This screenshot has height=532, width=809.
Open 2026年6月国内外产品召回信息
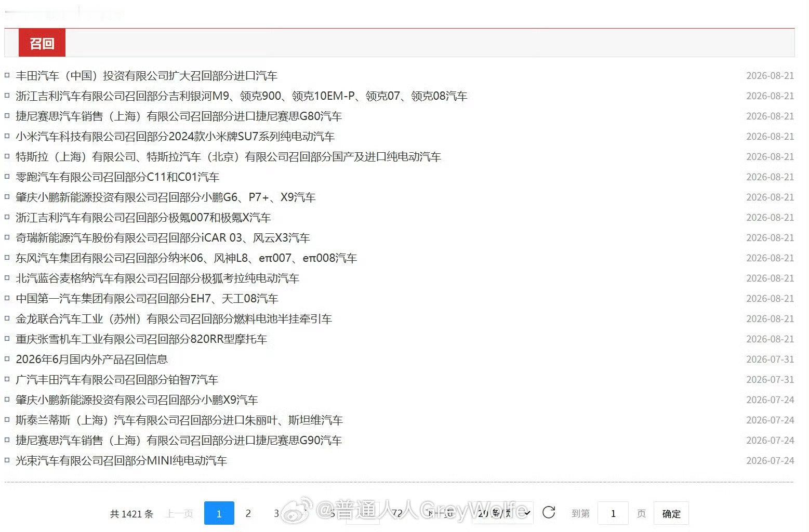(92, 360)
